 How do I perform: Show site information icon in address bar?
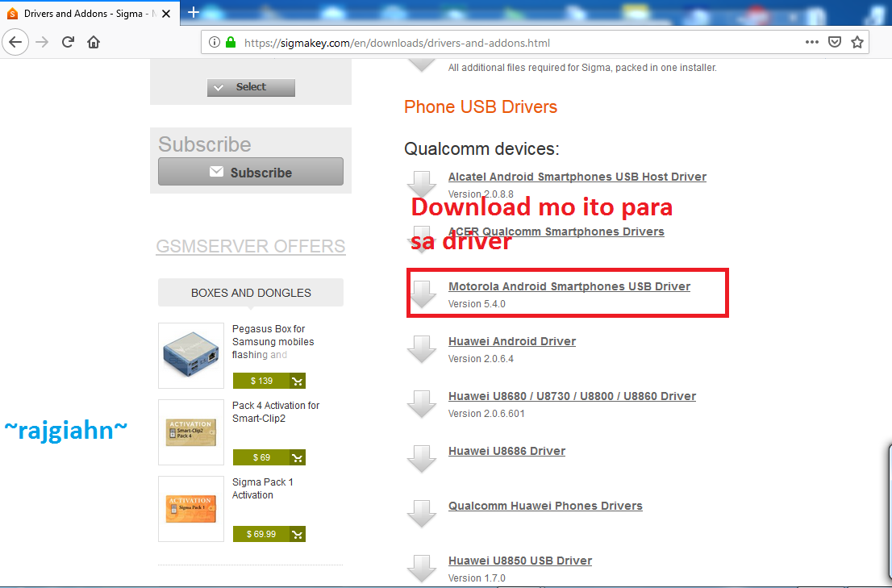point(214,42)
